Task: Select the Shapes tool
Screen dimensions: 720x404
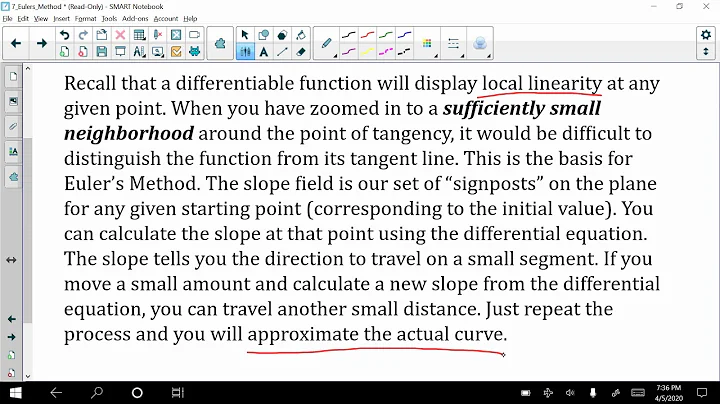Action: (x=264, y=35)
